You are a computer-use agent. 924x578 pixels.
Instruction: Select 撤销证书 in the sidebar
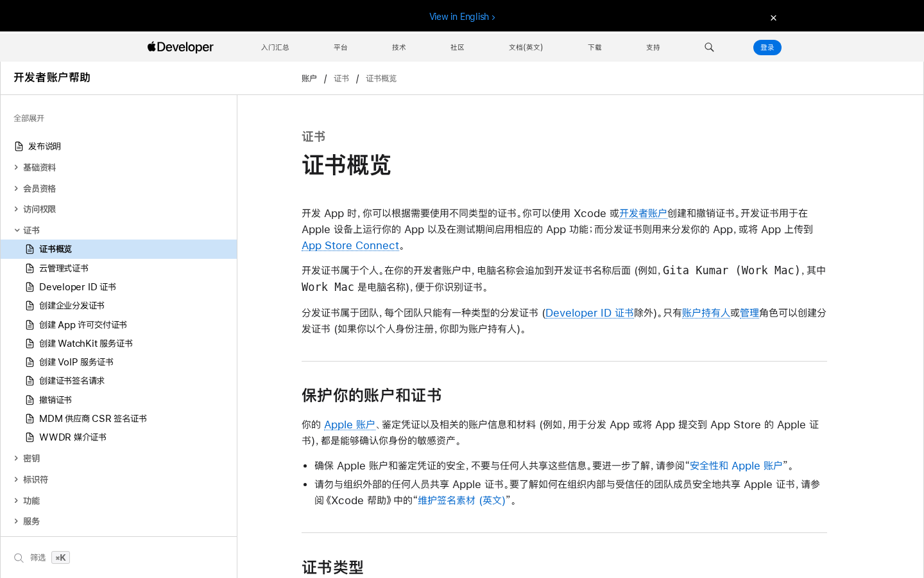55,400
